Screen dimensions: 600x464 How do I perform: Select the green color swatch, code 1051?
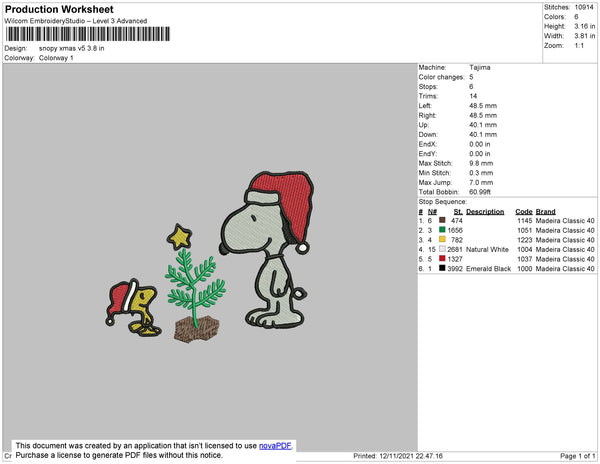(442, 230)
